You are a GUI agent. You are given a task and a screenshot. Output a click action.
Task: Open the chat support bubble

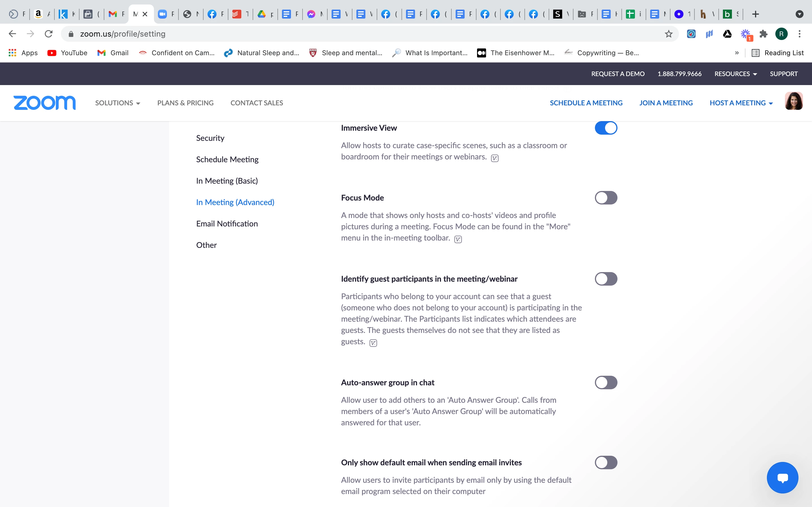(x=782, y=477)
